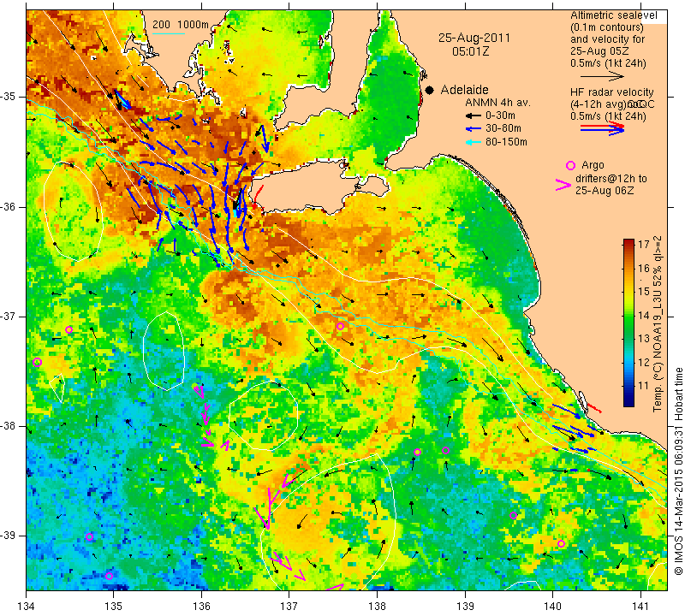Click the black Adelaide city dot marker
Viewport: 685px width, 616px height.
(x=430, y=90)
